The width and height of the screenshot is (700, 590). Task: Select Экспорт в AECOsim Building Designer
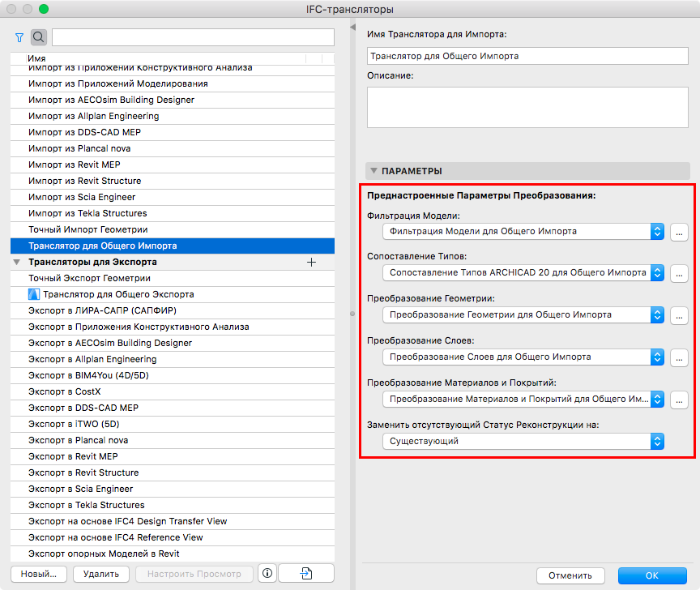pos(173,343)
